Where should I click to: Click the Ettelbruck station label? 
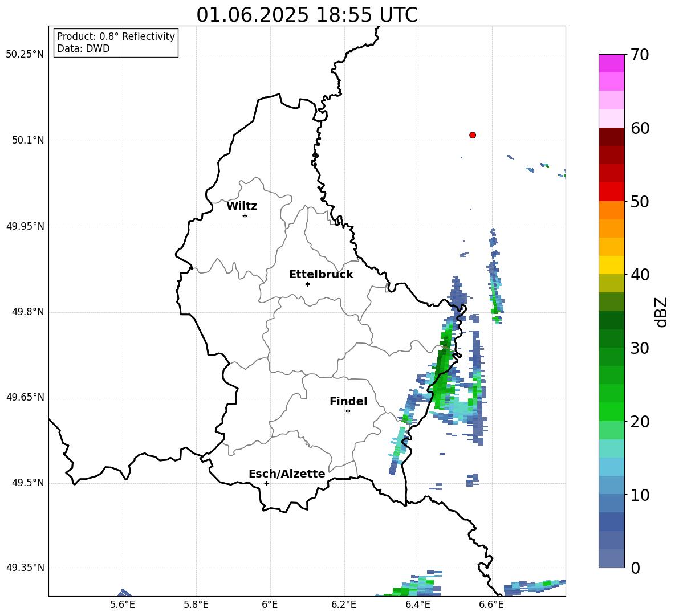[321, 275]
